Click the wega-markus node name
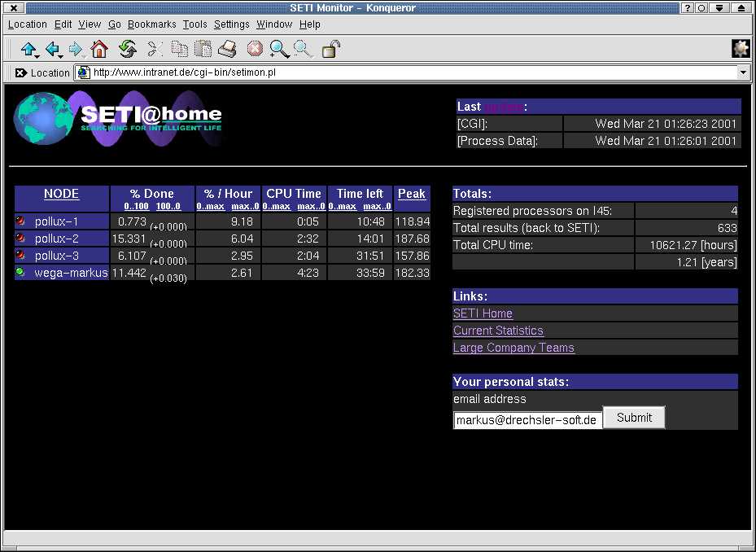 [x=71, y=273]
